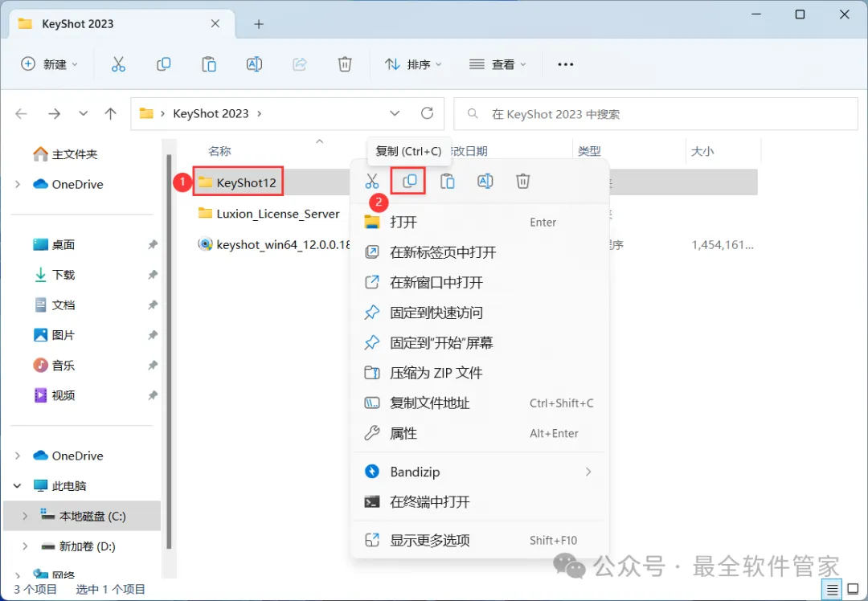868x601 pixels.
Task: Select the keyshot_win64_12.0.0.18 installer file
Action: pyautogui.click(x=274, y=244)
